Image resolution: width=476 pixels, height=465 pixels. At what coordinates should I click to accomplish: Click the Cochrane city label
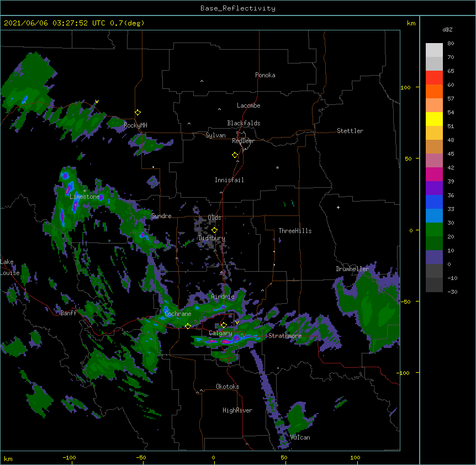[178, 314]
